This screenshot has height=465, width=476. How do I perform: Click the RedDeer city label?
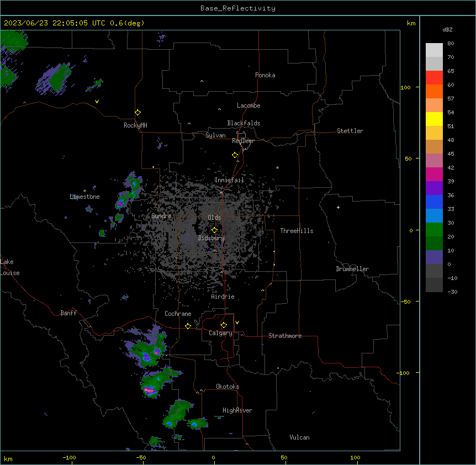click(x=243, y=141)
